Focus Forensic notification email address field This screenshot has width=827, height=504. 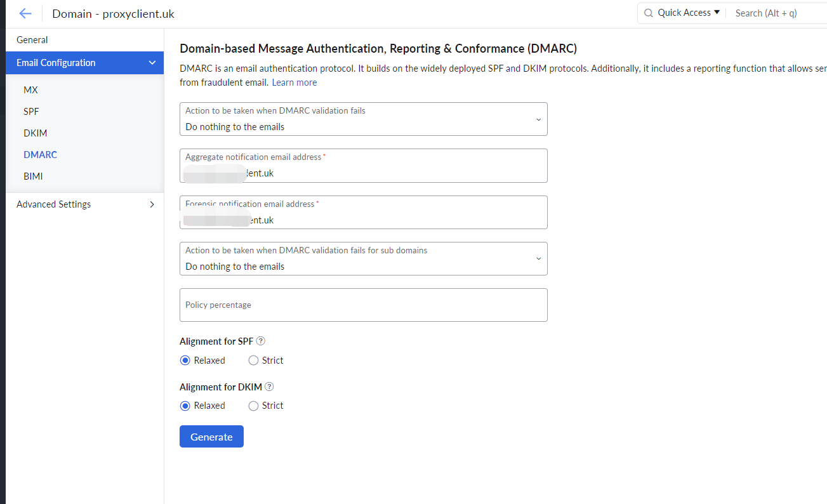(x=363, y=212)
